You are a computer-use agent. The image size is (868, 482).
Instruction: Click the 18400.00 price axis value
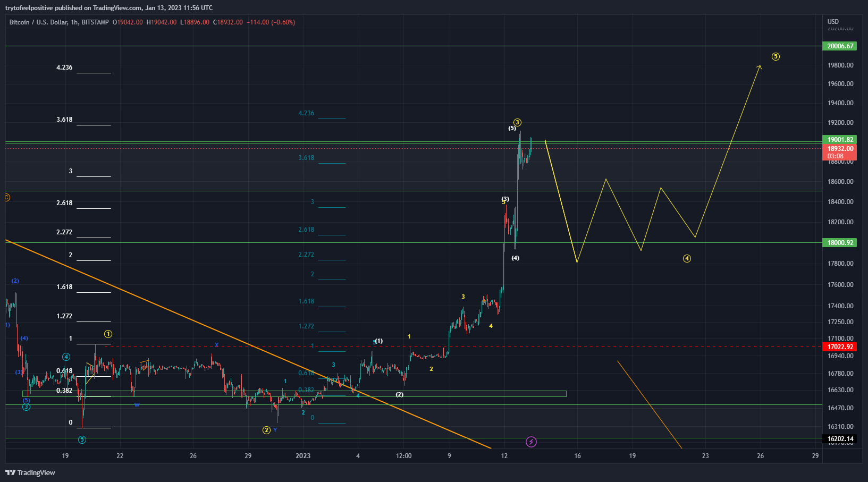coord(840,202)
